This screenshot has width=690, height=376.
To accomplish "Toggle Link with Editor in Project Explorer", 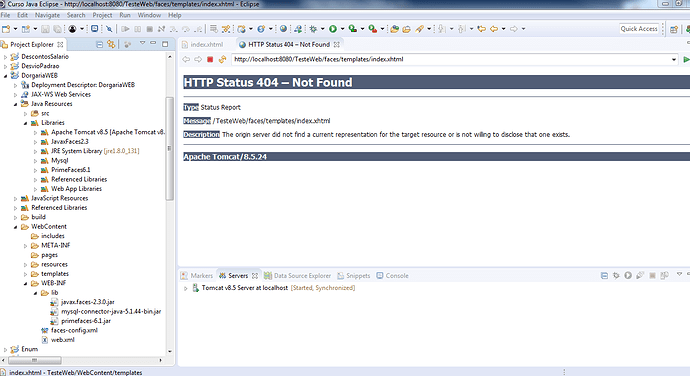I will 111,44.
